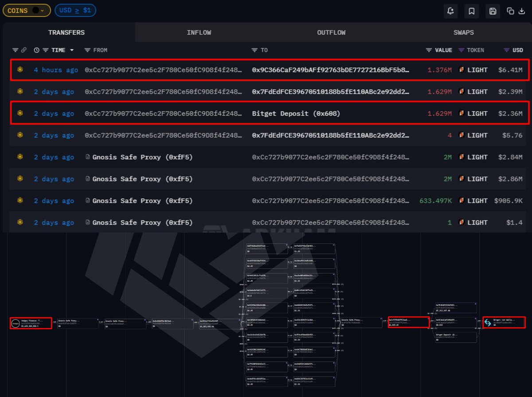Toggle the COINS switch

click(x=35, y=10)
